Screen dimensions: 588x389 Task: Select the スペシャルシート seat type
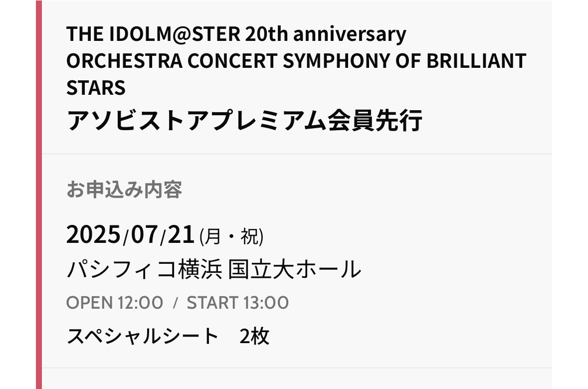click(x=143, y=336)
